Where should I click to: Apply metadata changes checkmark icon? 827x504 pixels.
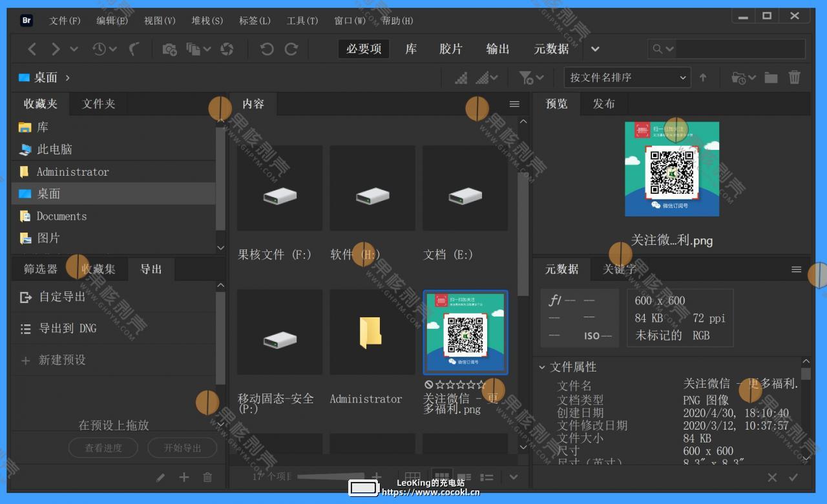pyautogui.click(x=793, y=478)
